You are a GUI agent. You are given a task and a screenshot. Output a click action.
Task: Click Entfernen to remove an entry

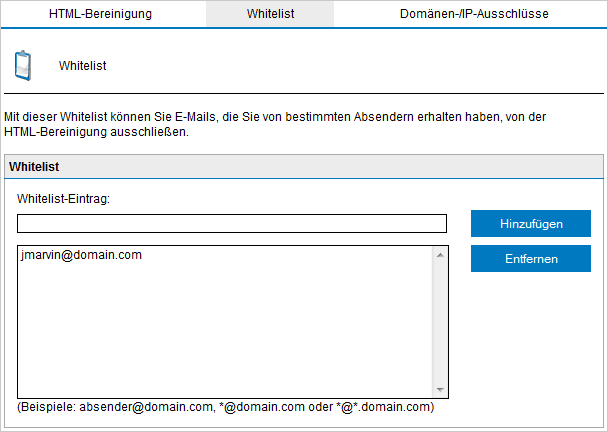tap(530, 259)
